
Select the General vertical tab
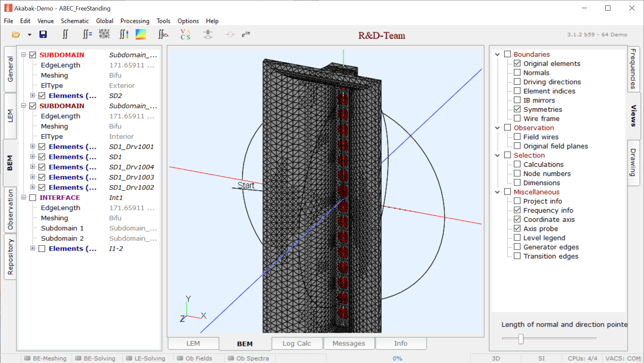pyautogui.click(x=10, y=69)
